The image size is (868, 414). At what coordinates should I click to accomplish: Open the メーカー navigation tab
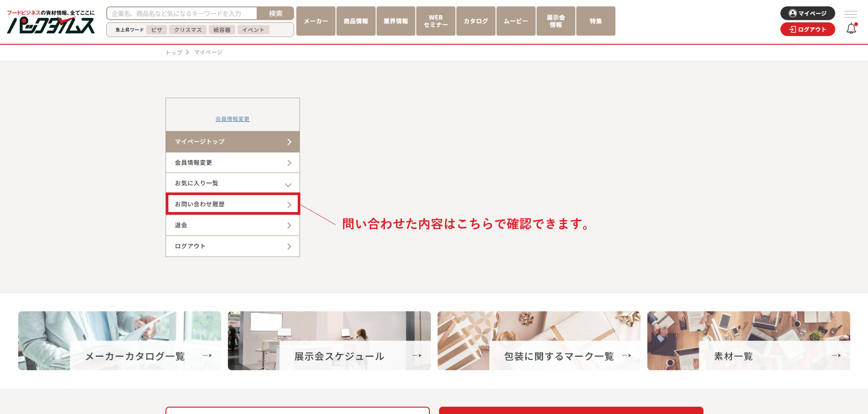316,21
